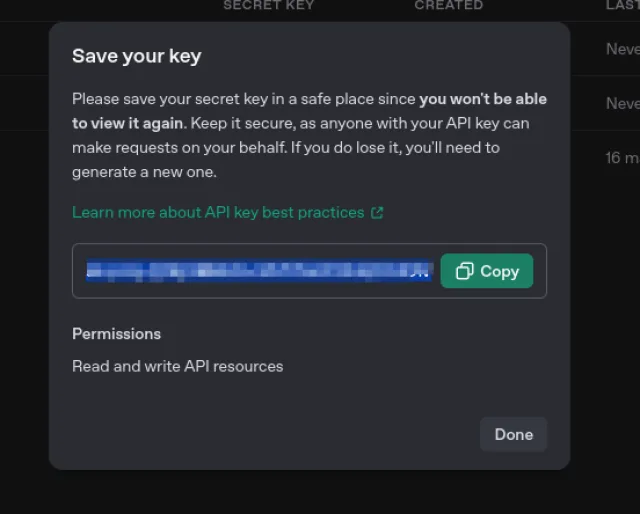640x514 pixels.
Task: Click the CREATED column header
Action: (x=448, y=5)
